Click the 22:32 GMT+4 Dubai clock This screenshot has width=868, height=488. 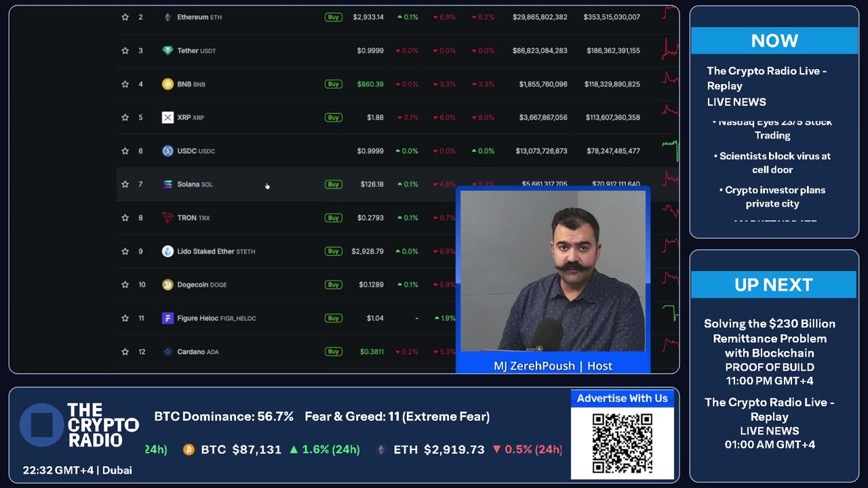pyautogui.click(x=77, y=470)
